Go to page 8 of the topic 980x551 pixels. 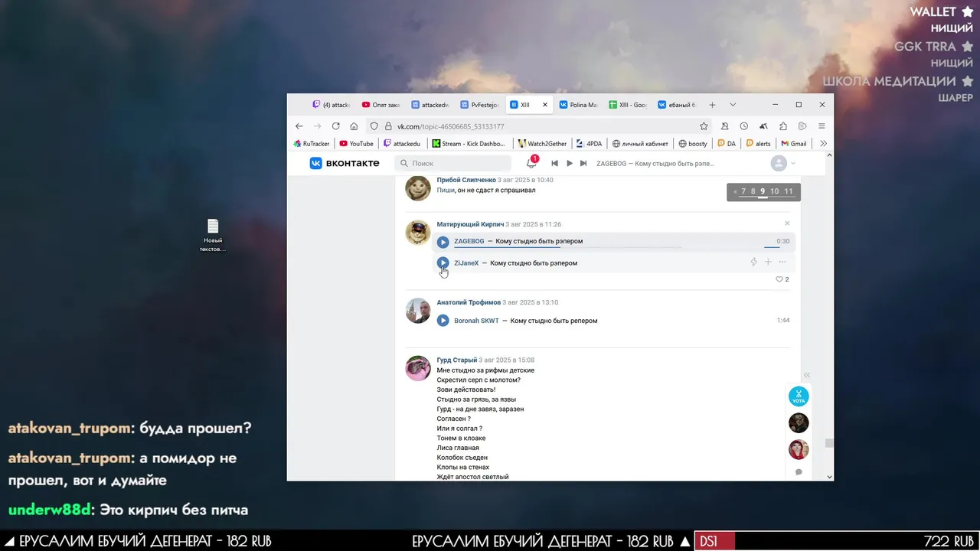(753, 191)
